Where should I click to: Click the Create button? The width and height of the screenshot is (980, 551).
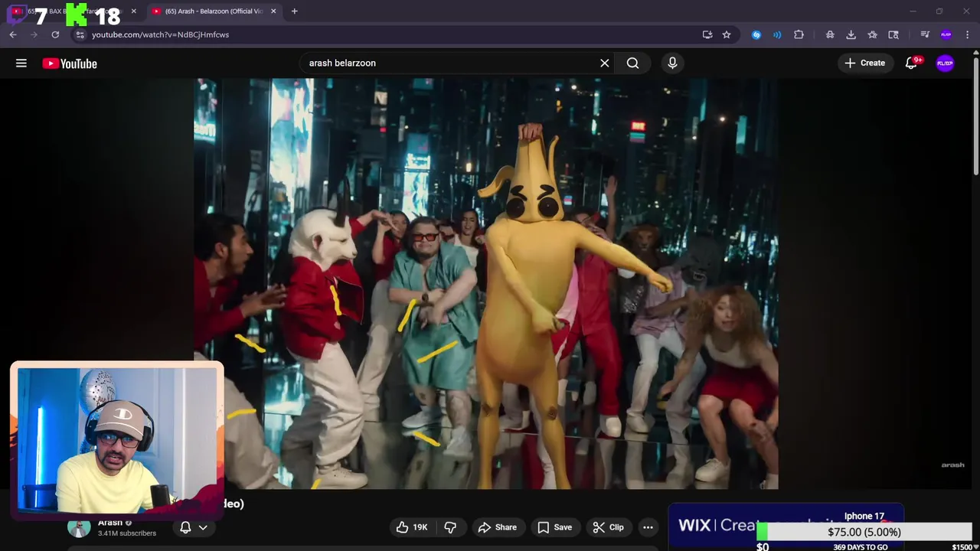[x=865, y=63]
